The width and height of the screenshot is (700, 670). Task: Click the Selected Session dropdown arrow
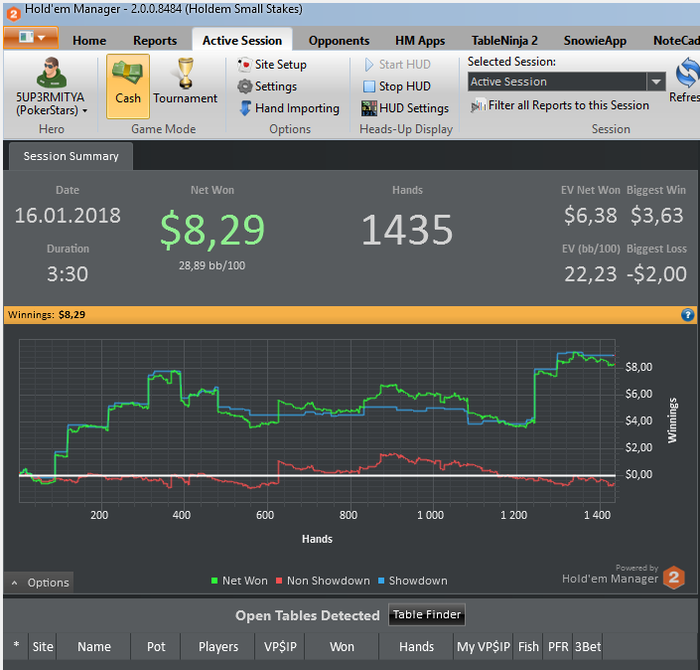pos(656,82)
